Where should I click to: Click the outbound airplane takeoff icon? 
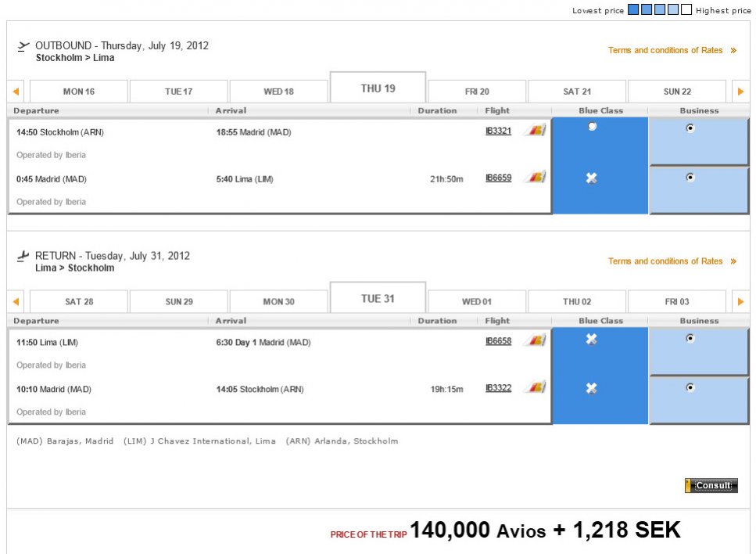pyautogui.click(x=23, y=46)
